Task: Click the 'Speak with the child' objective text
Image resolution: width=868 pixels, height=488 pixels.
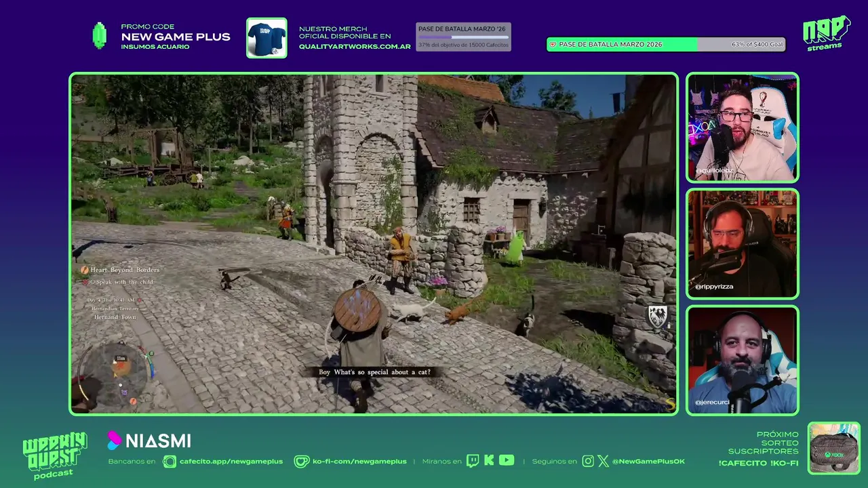Action: coord(125,282)
